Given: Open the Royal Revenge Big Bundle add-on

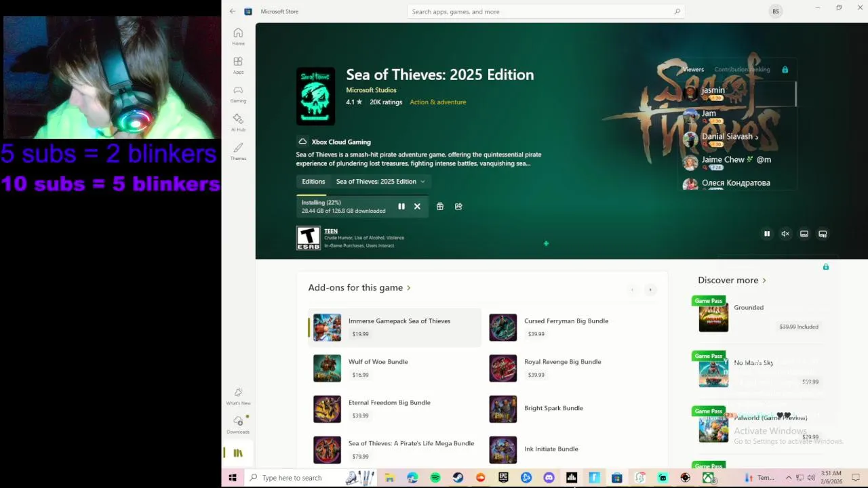Looking at the screenshot, I should click(570, 368).
